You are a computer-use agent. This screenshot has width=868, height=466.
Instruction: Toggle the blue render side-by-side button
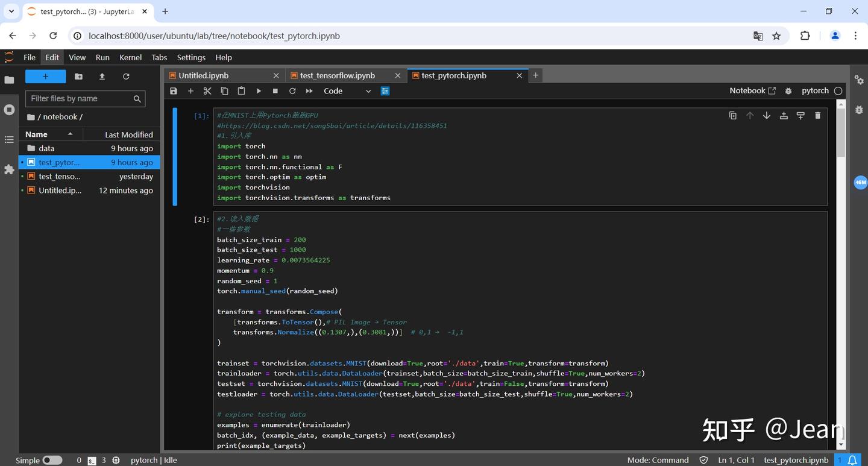point(385,91)
